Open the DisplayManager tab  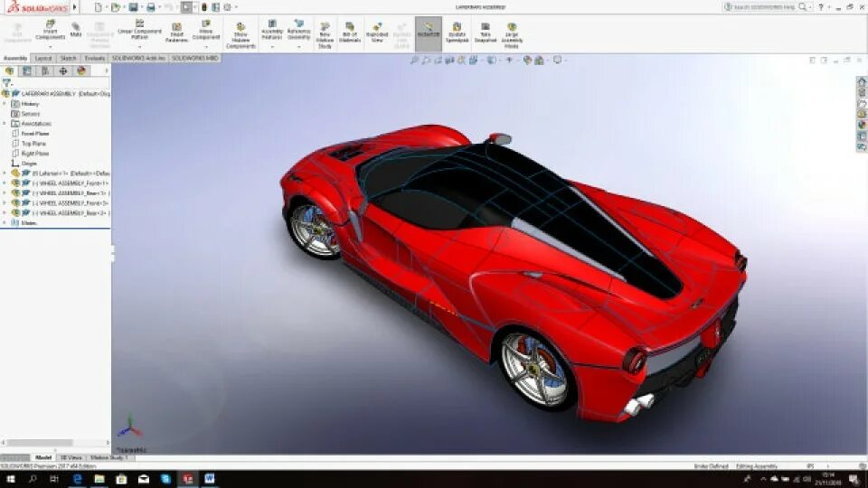81,70
